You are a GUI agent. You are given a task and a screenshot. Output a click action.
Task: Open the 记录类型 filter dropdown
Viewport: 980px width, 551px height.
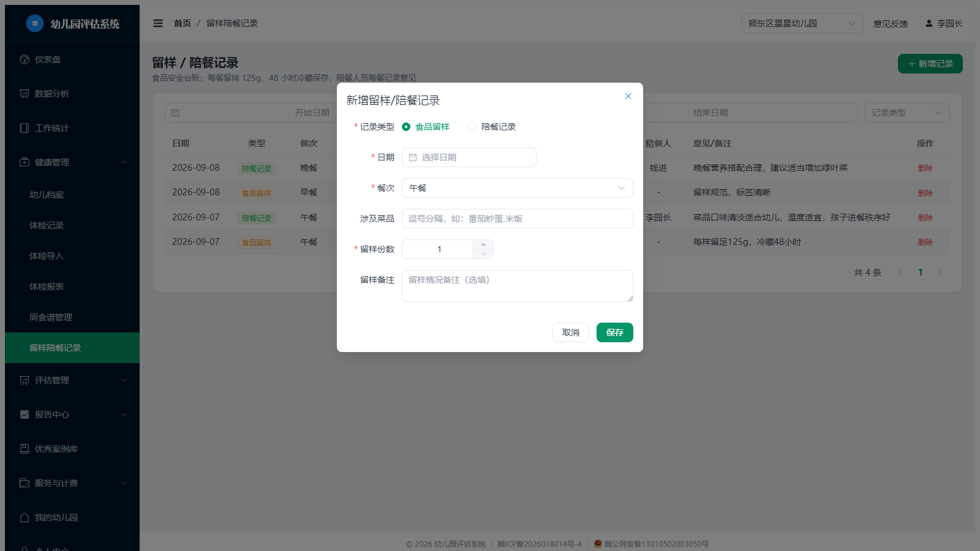click(x=907, y=113)
